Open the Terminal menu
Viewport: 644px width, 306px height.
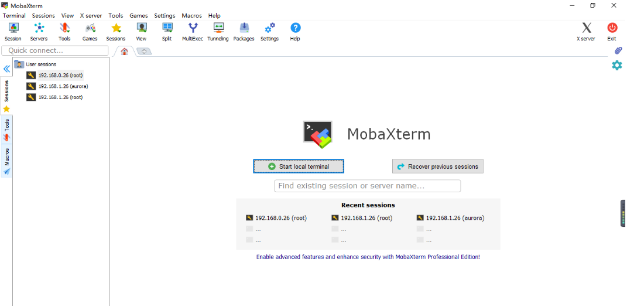click(x=14, y=16)
